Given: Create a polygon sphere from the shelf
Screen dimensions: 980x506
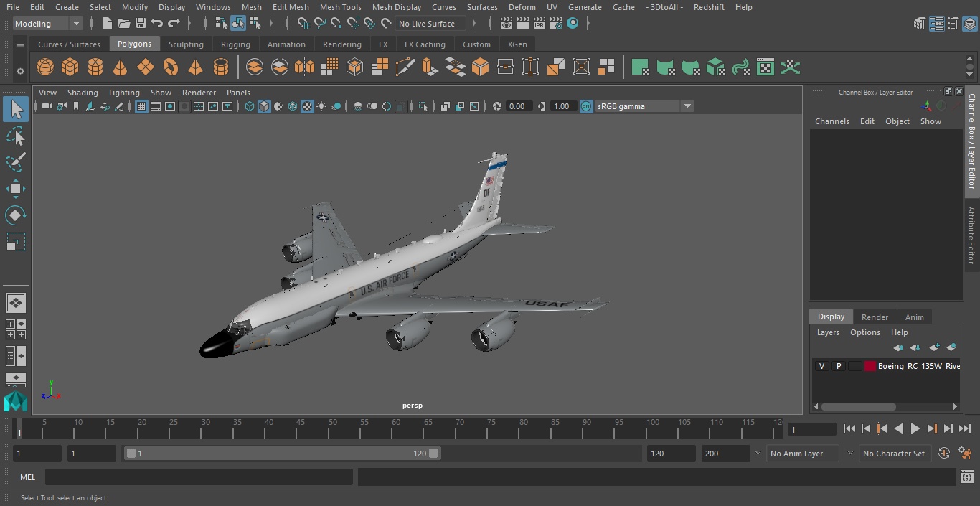Looking at the screenshot, I should (45, 67).
